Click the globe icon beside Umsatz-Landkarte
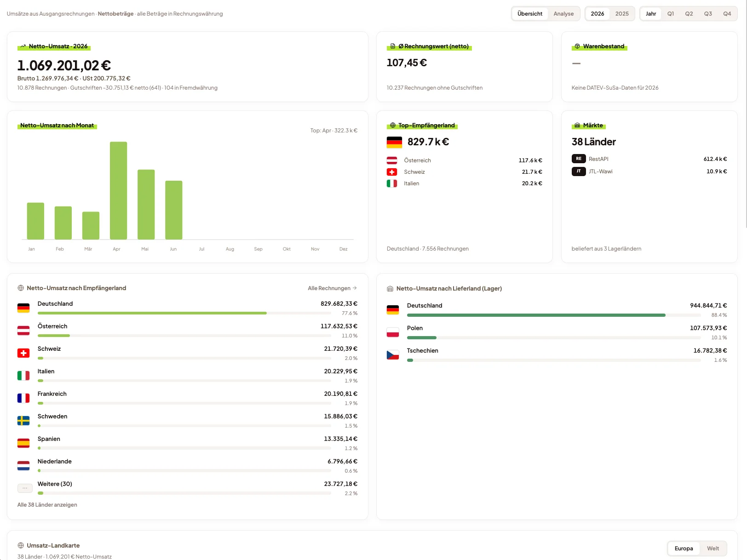This screenshot has width=747, height=560. (21, 546)
